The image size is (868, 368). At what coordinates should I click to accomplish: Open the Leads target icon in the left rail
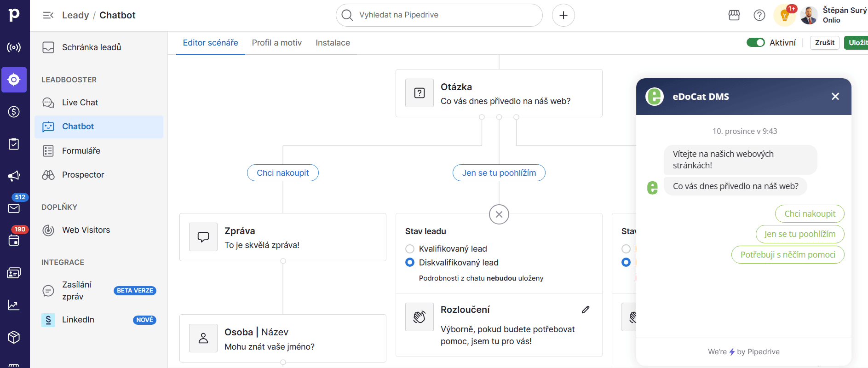coord(14,80)
